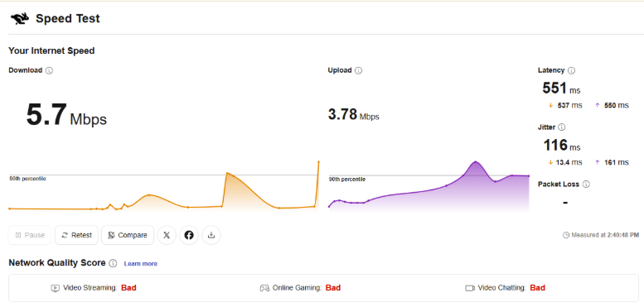Click the Your Internet Speed heading
The width and height of the screenshot is (644, 307).
click(x=51, y=50)
